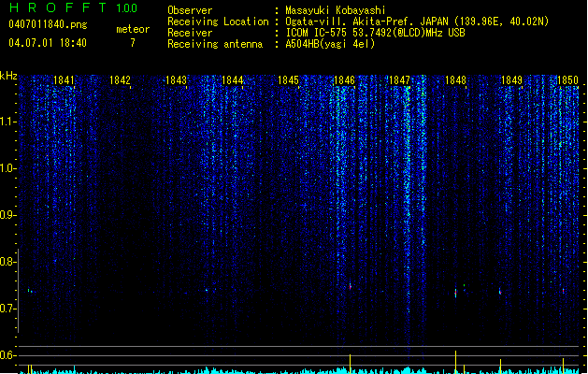Click the 0.8 kHz axis label

tap(7, 262)
